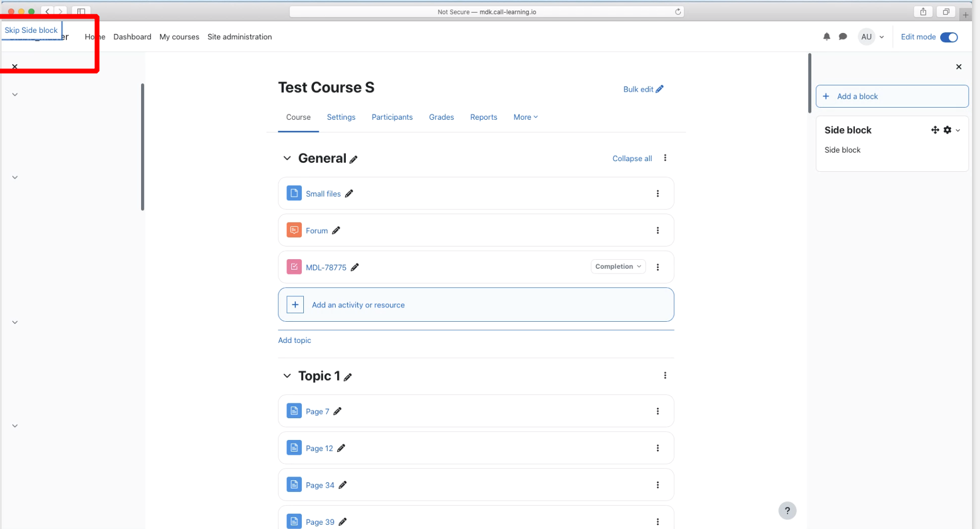Move the Side block with cross-arrows icon

935,130
